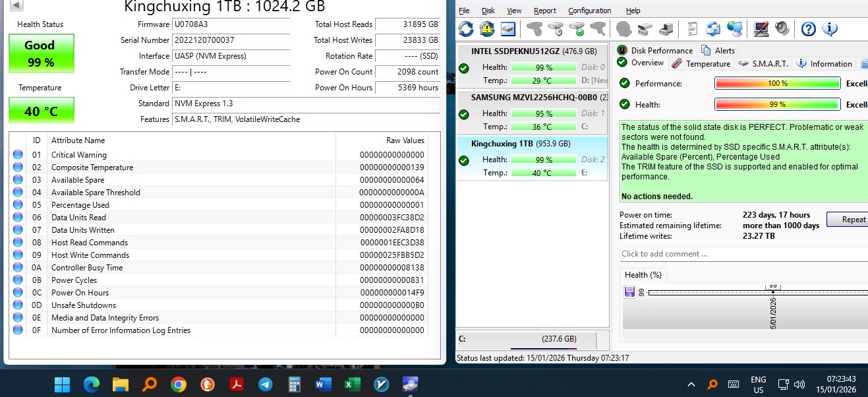This screenshot has height=397, width=868.
Task: Show hidden system tray icons chevron
Action: (x=691, y=384)
